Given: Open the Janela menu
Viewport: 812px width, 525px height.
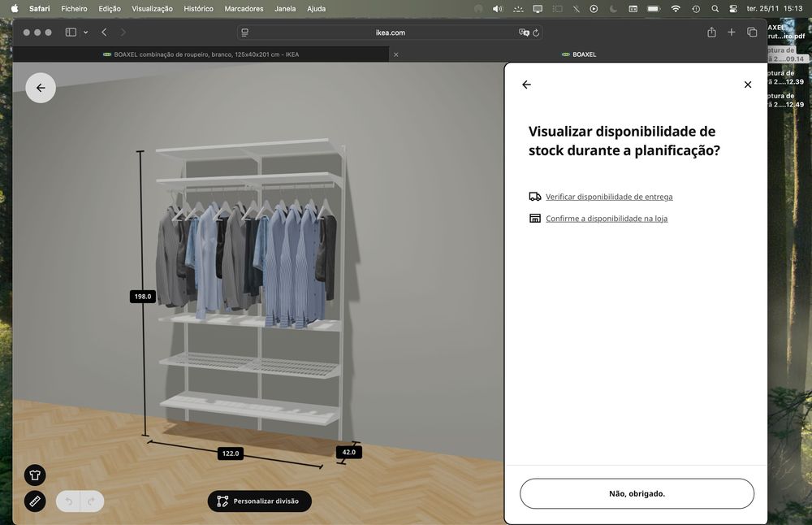Looking at the screenshot, I should (x=285, y=8).
